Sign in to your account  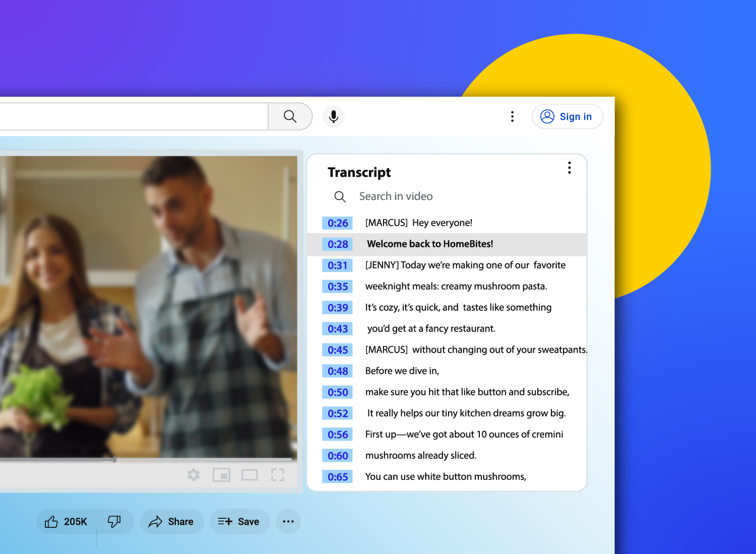568,116
